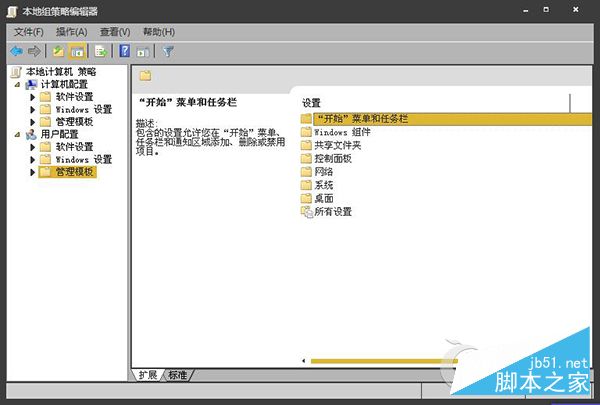
Task: Expand Windows 设置 under 用户配置
Action: click(33, 160)
